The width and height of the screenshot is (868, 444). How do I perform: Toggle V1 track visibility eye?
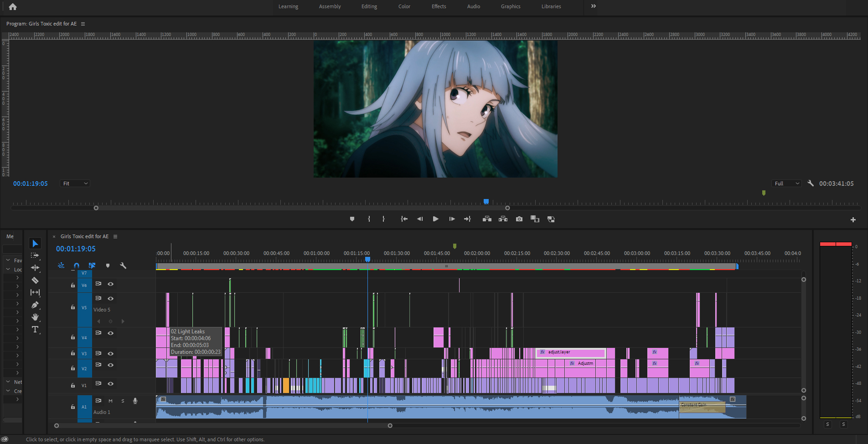pyautogui.click(x=110, y=383)
